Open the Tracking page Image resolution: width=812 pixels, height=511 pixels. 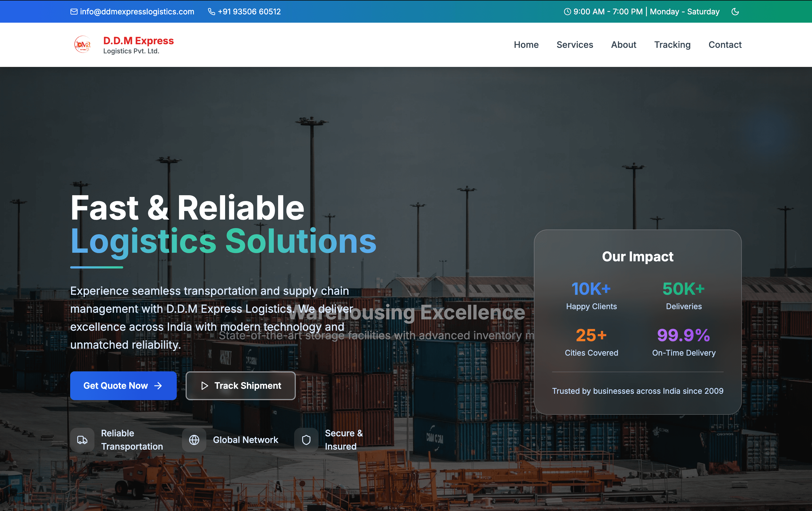673,45
